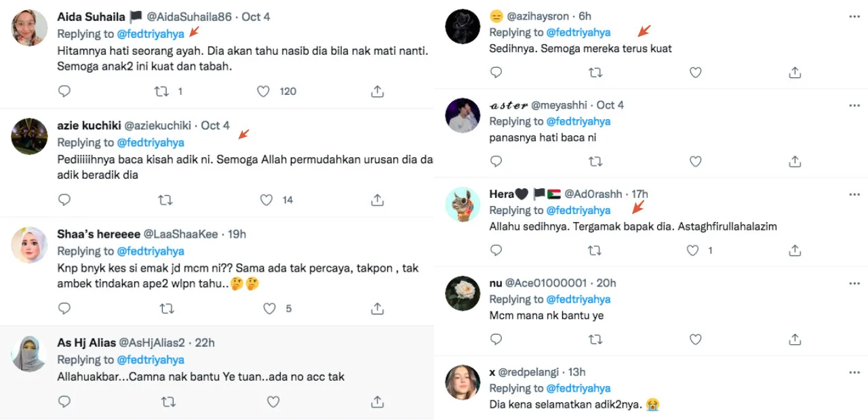
Task: Retweet Aida Suhaila's reply
Action: pyautogui.click(x=162, y=91)
